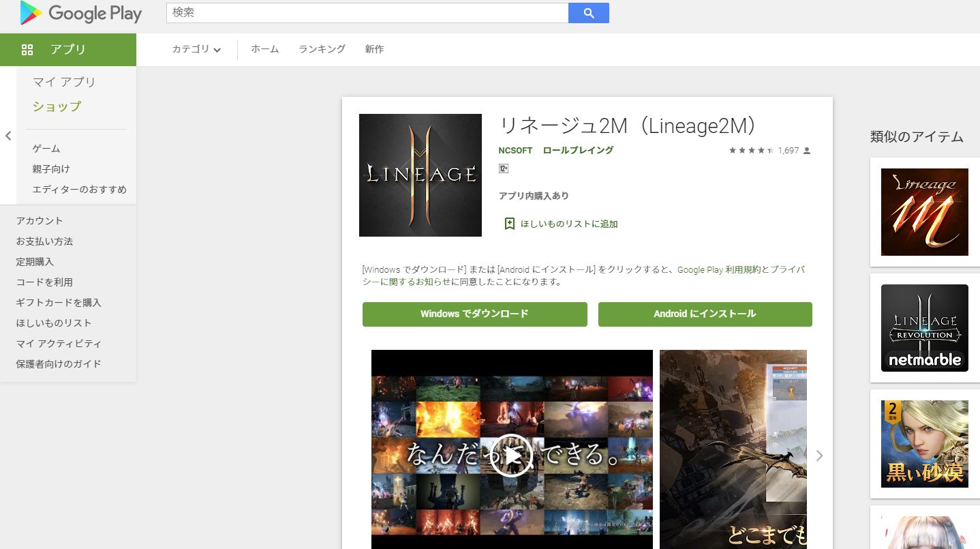Click the Windows でダウンロード button
The height and width of the screenshot is (549, 980).
pyautogui.click(x=475, y=314)
